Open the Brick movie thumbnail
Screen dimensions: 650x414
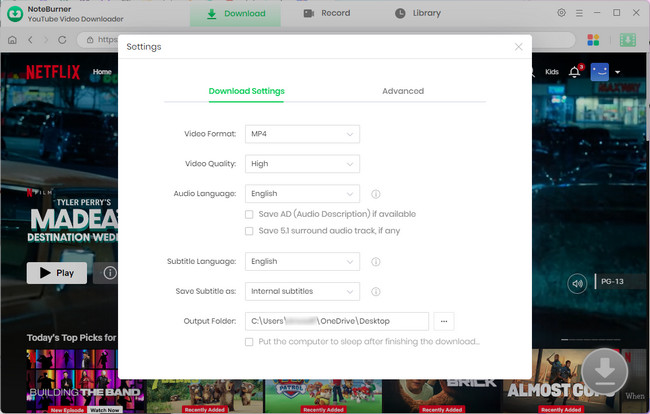click(442, 396)
